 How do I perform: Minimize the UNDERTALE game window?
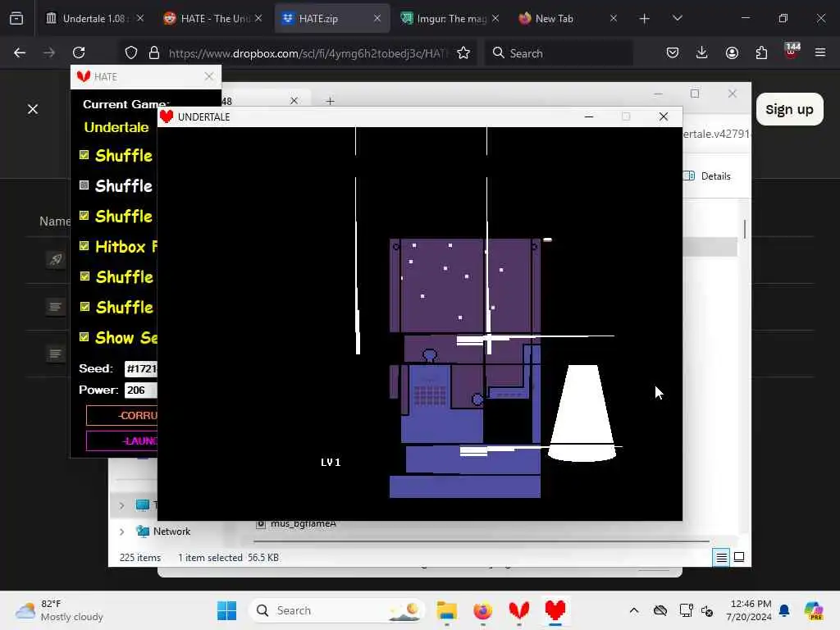point(589,116)
